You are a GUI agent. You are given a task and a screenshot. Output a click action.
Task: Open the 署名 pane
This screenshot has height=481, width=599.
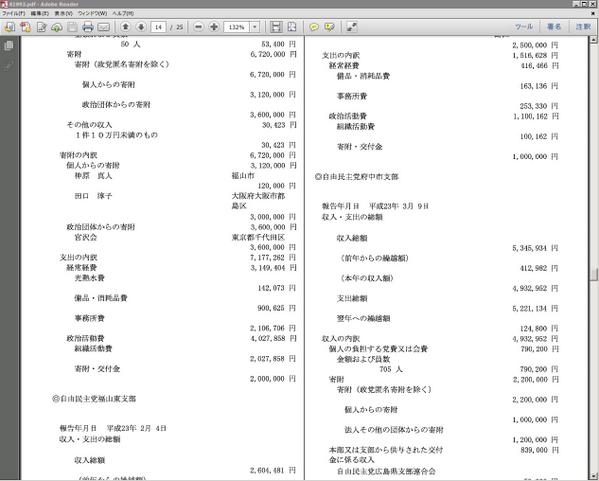coord(554,27)
